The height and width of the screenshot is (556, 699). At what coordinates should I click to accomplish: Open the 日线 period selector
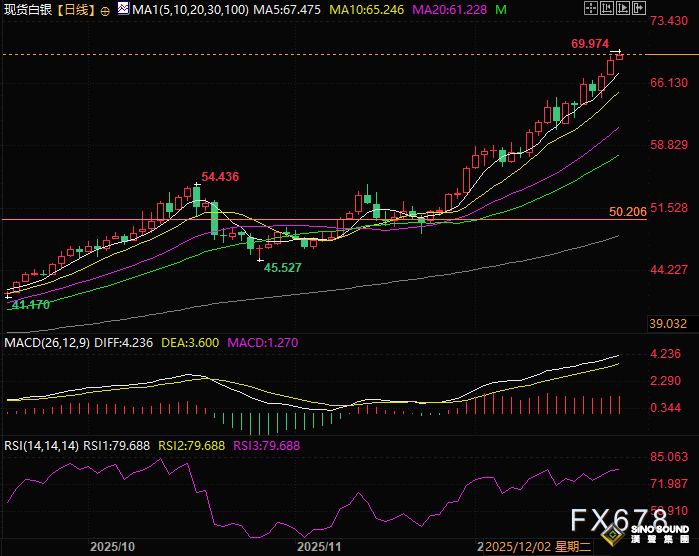(x=76, y=10)
